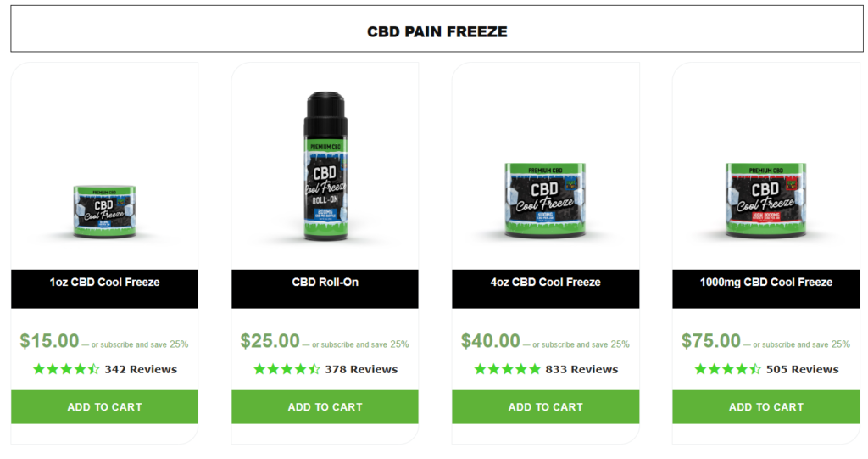View the 4oz CBD Cool Freeze jar image

pos(545,200)
